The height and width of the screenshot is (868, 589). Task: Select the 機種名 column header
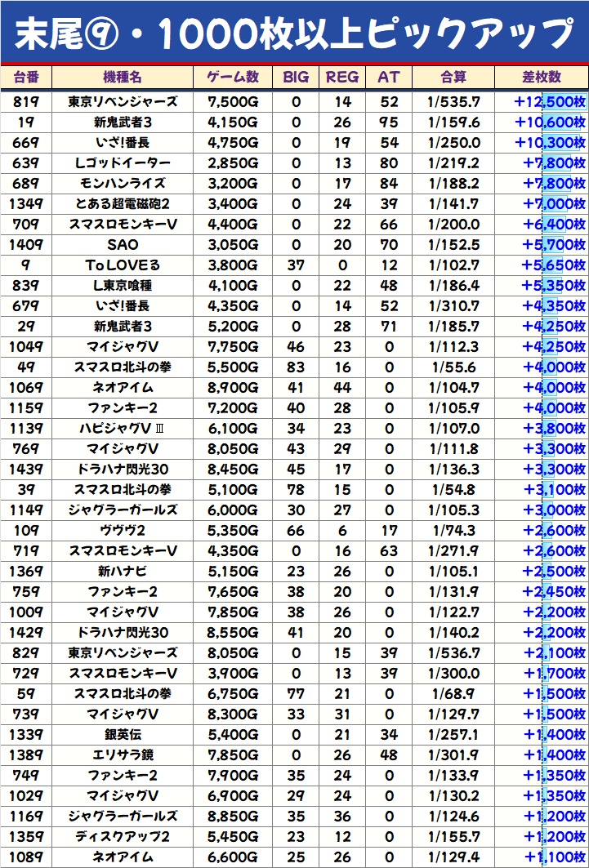pyautogui.click(x=123, y=77)
